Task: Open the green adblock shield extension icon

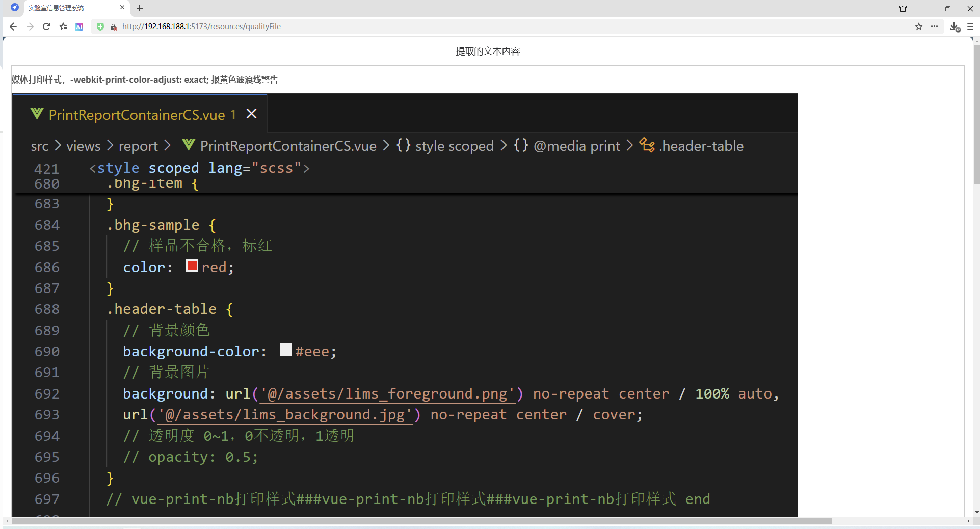Action: tap(100, 27)
